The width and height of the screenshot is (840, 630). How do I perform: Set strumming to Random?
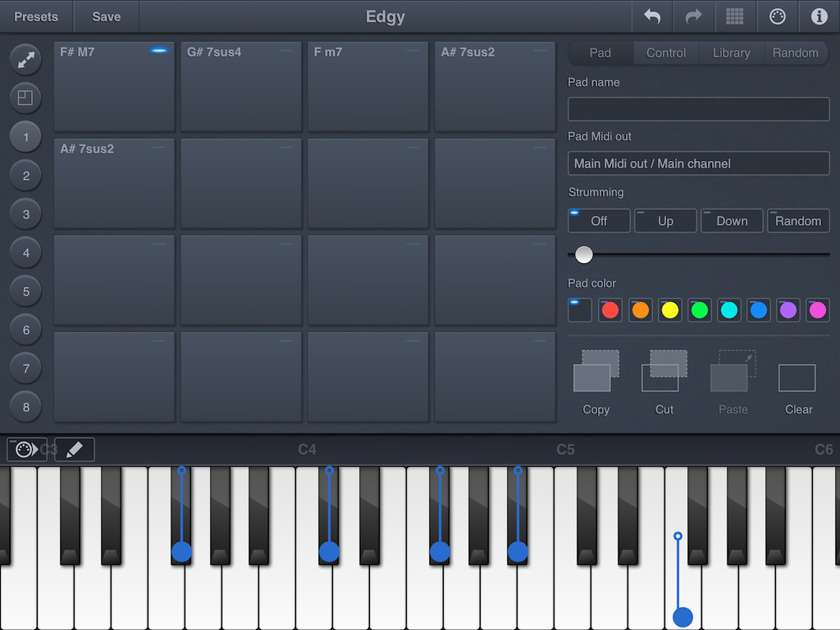798,220
